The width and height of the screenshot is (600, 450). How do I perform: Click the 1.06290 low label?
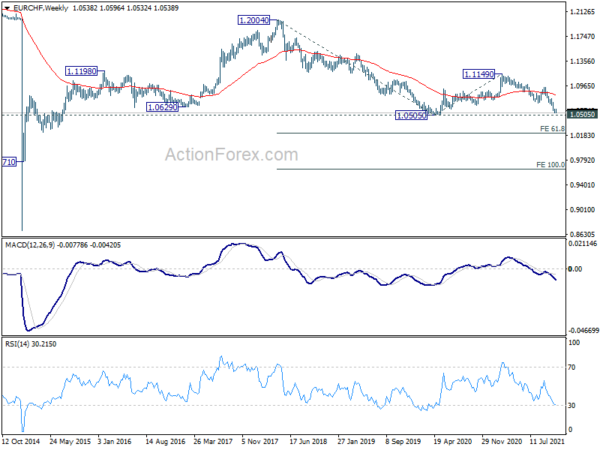(163, 107)
